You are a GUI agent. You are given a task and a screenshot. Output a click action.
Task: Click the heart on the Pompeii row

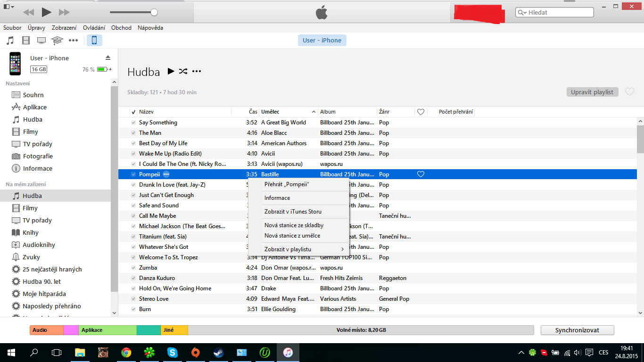point(421,174)
